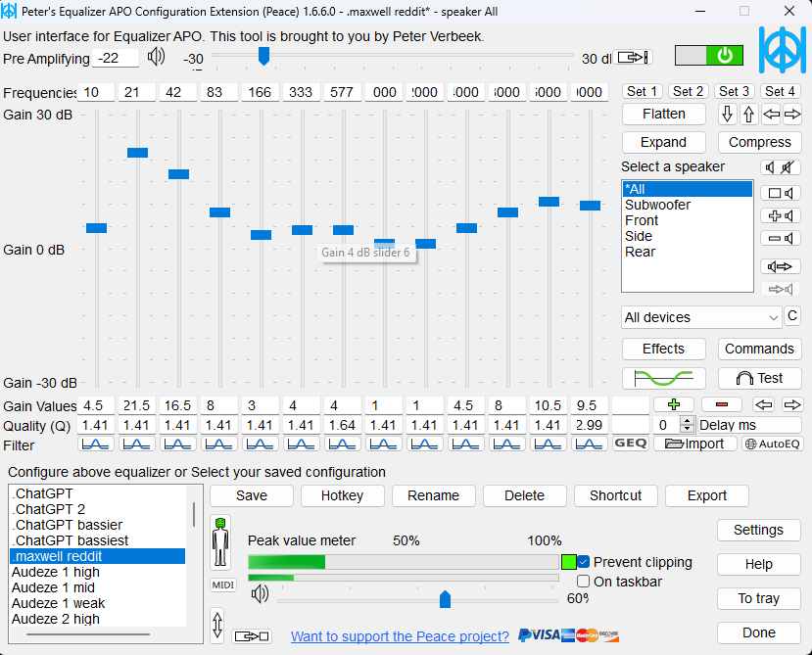This screenshot has width=812, height=655.
Task: Save the current configuration
Action: pyautogui.click(x=252, y=496)
